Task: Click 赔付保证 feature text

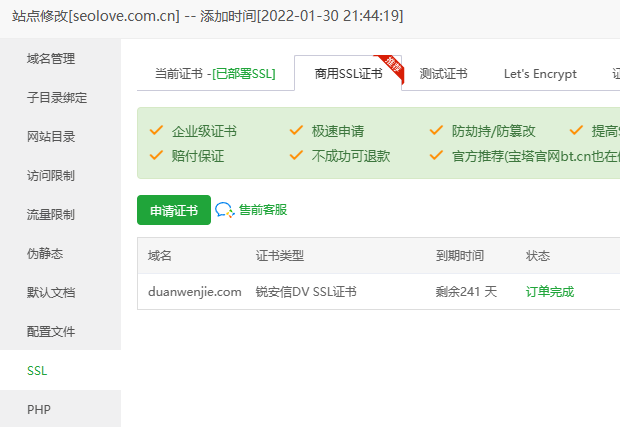Action: [198, 156]
